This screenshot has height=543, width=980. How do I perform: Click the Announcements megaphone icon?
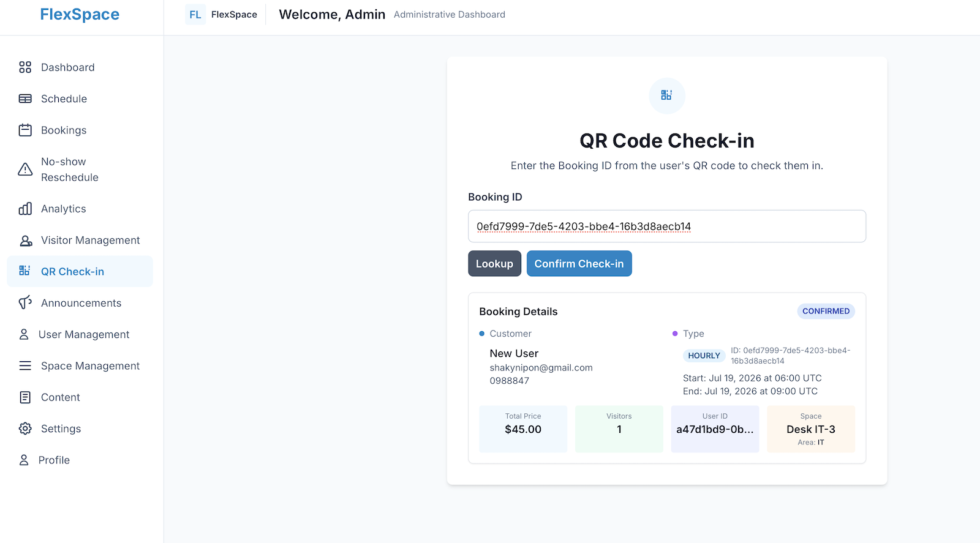[x=25, y=303]
